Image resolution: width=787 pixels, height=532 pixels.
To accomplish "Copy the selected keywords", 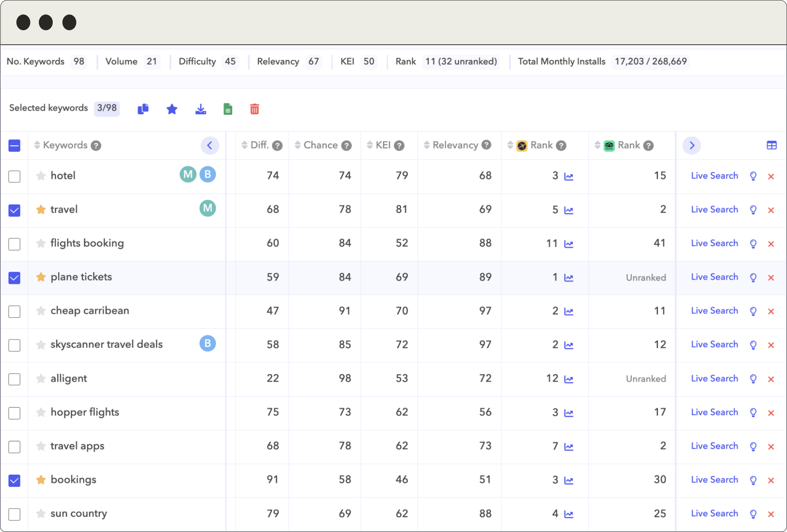I will click(x=143, y=109).
